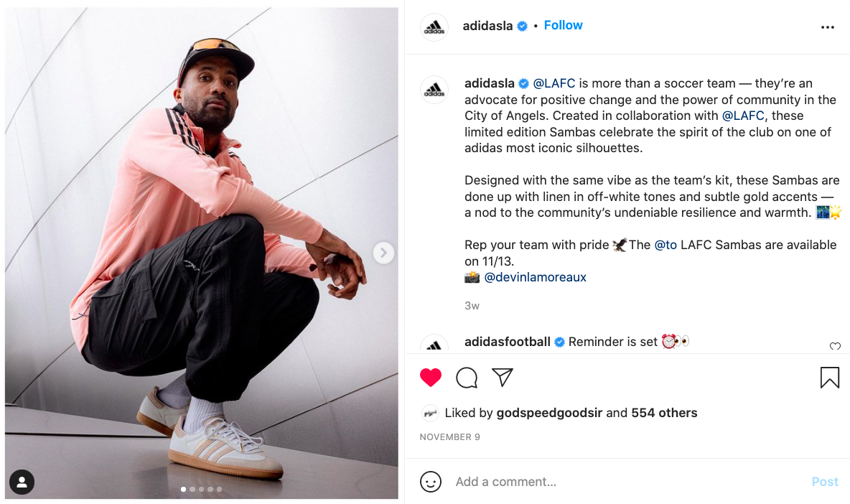Save post with the bookmark icon
850x504 pixels.
(x=829, y=378)
